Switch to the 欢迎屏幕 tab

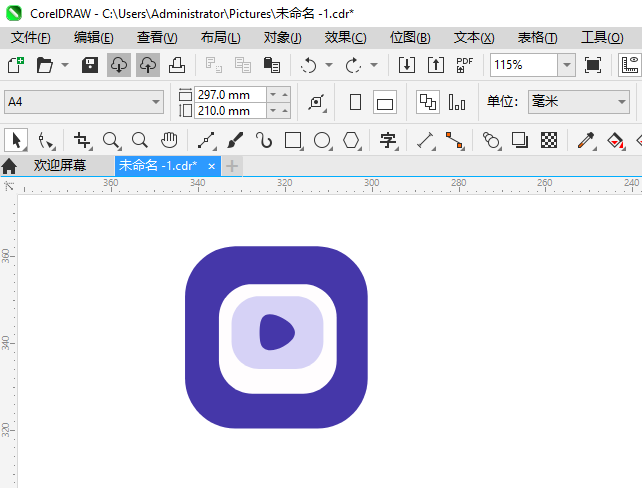pyautogui.click(x=60, y=165)
